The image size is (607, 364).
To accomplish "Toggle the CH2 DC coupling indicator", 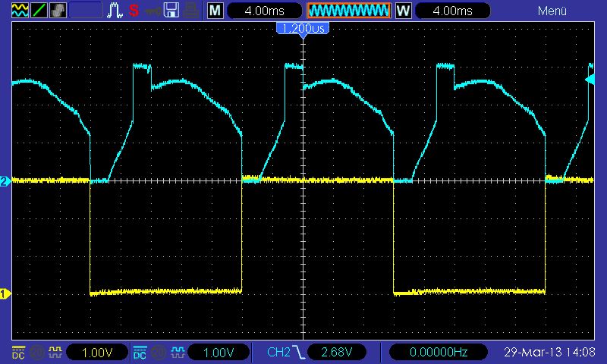I will (140, 352).
